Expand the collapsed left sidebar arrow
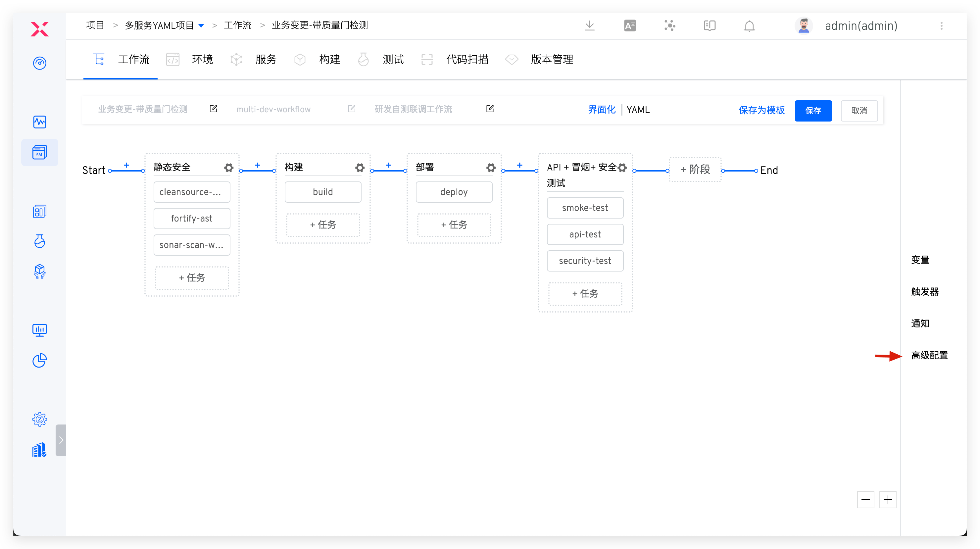980x549 pixels. click(61, 440)
